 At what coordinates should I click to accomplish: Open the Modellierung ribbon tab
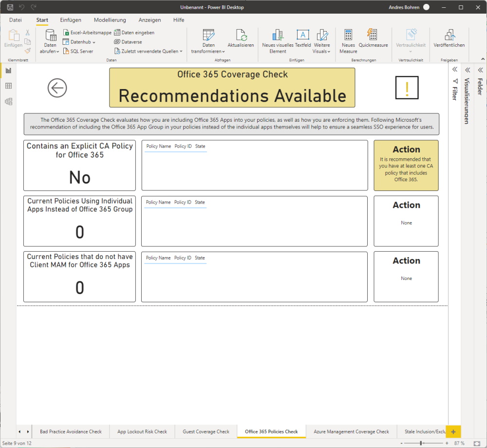110,20
